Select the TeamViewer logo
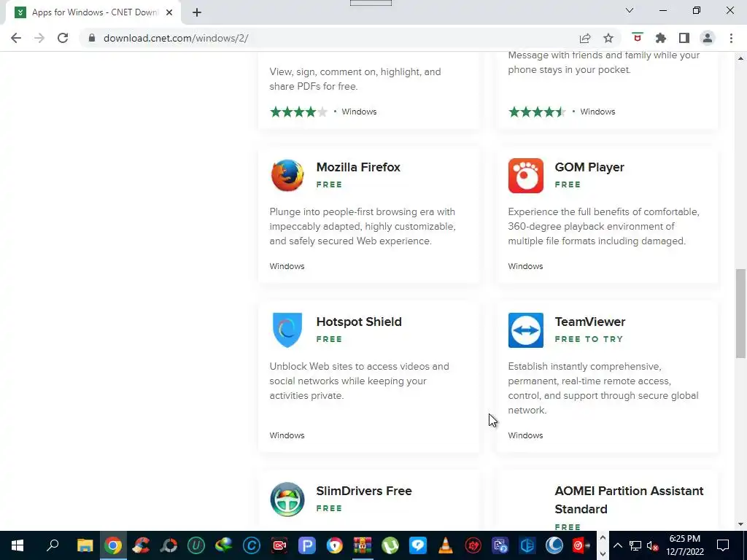This screenshot has height=560, width=747. pyautogui.click(x=525, y=330)
